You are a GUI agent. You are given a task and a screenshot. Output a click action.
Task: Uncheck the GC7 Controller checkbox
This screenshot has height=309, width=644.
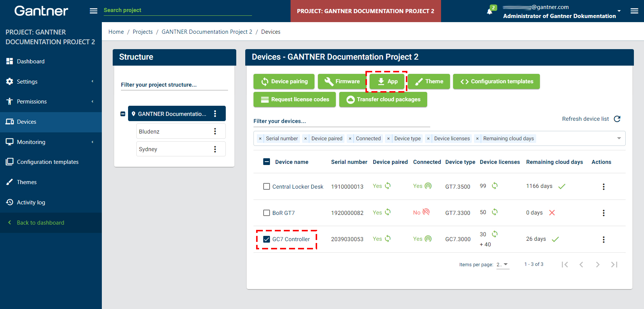pos(267,239)
